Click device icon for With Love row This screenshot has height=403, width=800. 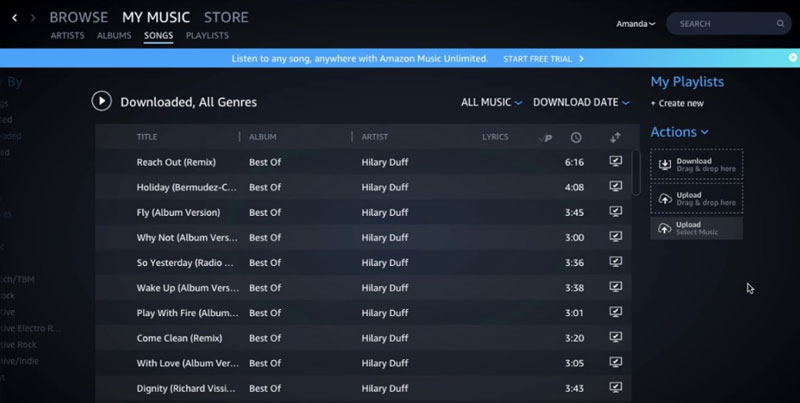pyautogui.click(x=616, y=362)
